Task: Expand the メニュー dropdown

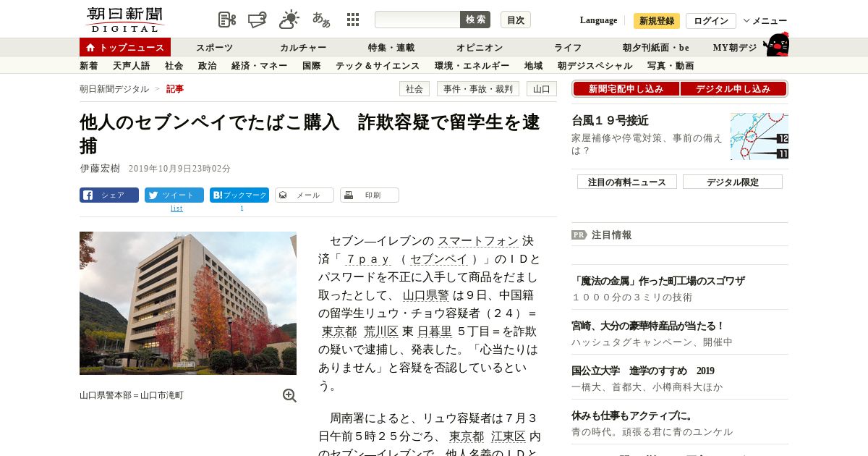Action: pos(765,21)
